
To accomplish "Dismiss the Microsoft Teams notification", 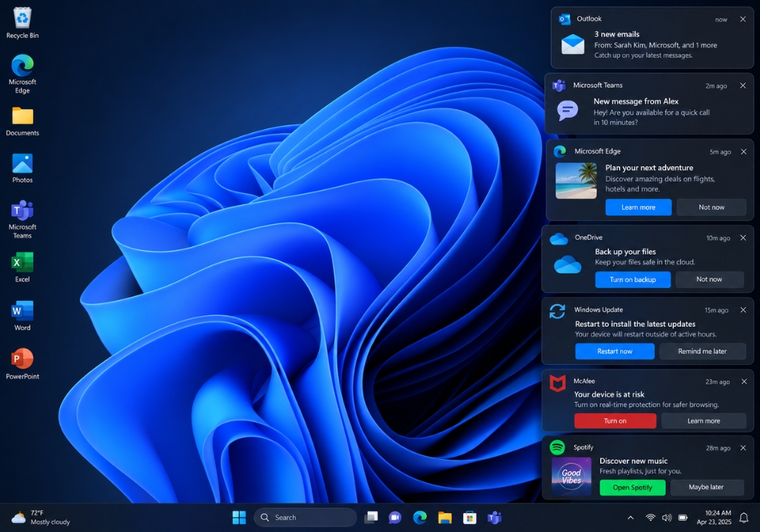I will tap(743, 85).
